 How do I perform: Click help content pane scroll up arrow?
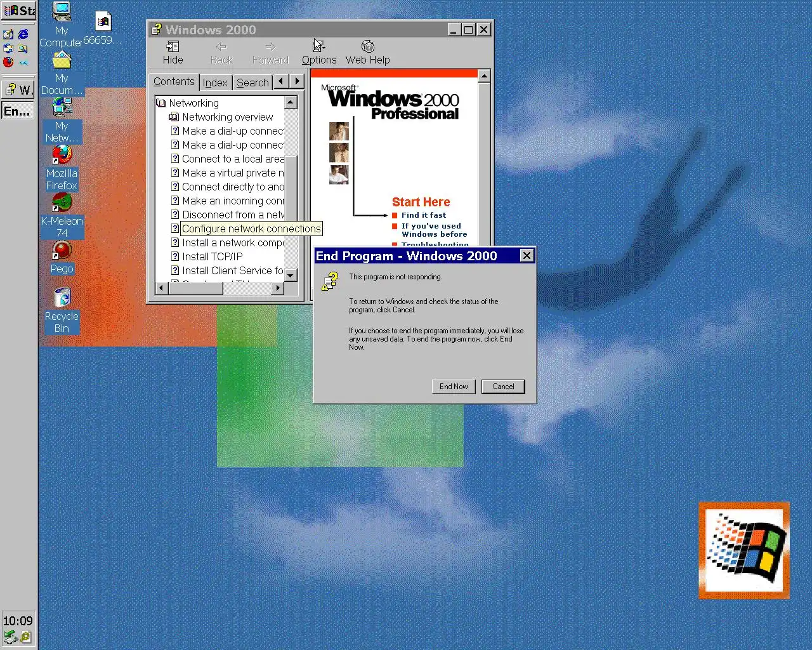[484, 76]
